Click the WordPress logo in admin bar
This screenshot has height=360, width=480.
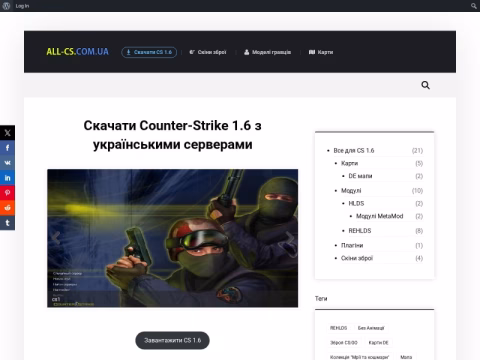(6, 6)
